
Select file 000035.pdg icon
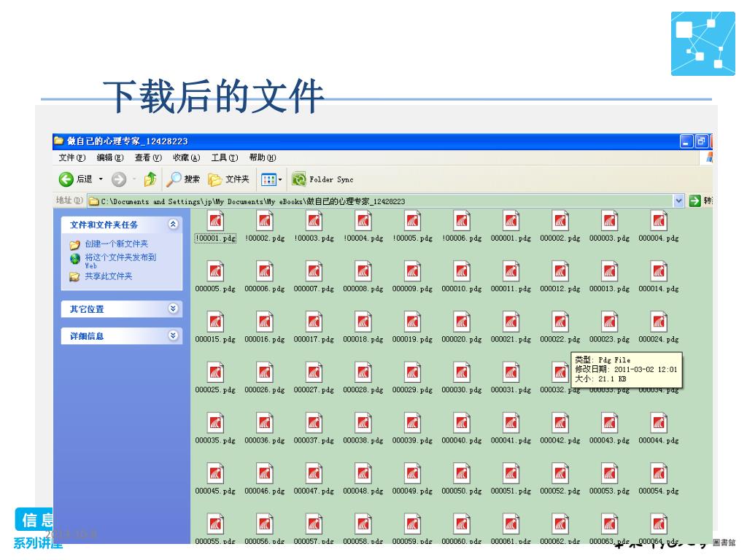215,423
